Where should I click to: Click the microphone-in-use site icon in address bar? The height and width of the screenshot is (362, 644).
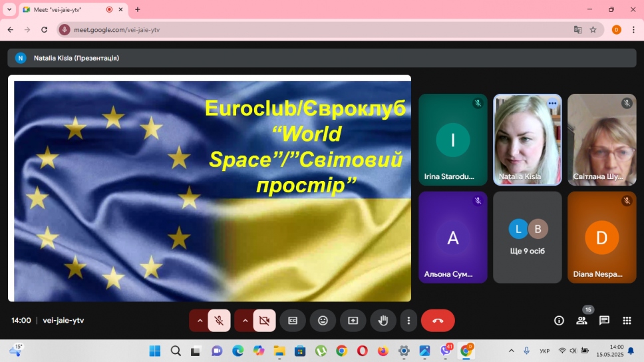click(x=64, y=29)
